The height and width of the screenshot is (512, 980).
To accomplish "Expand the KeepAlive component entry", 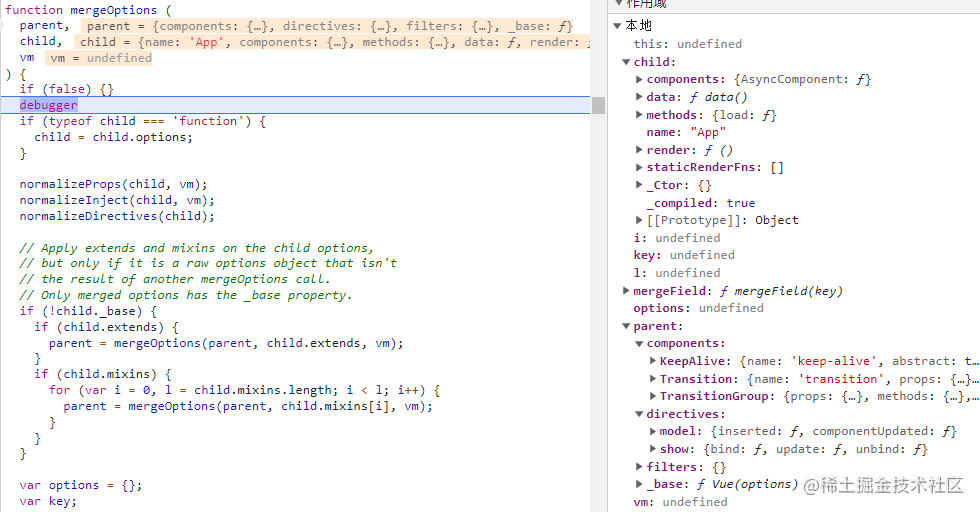I will tap(652, 361).
